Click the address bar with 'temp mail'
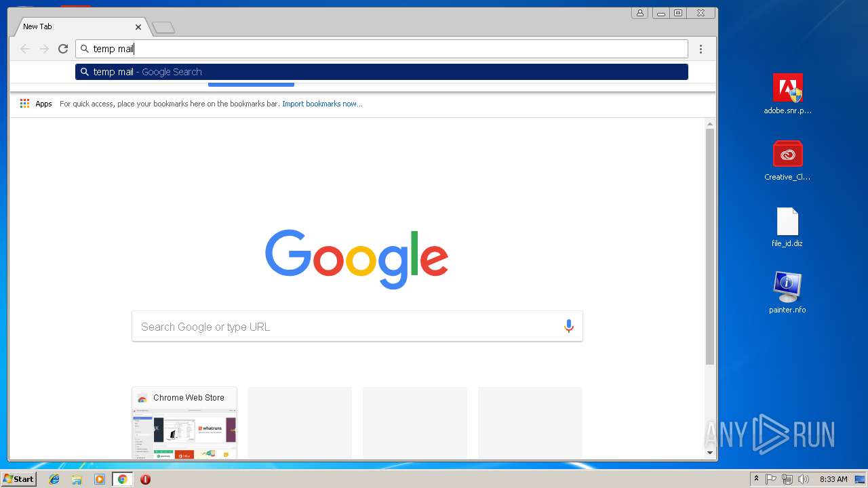This screenshot has width=868, height=488. click(382, 49)
